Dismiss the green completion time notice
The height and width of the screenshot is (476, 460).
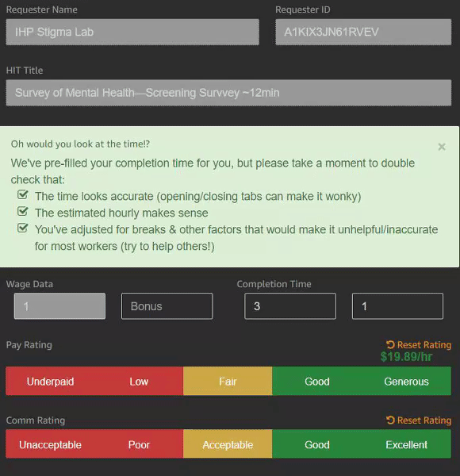[x=442, y=147]
